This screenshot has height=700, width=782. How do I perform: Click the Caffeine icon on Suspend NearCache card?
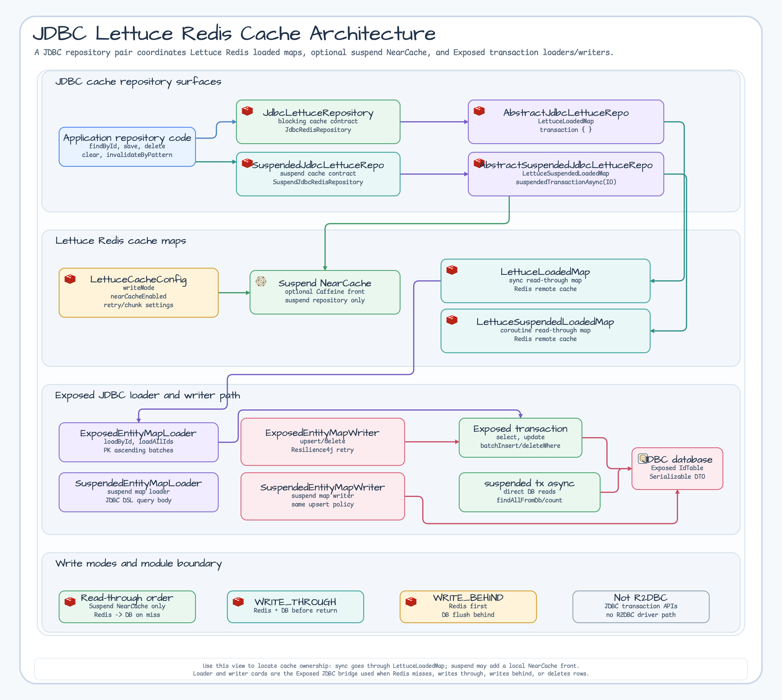click(261, 281)
